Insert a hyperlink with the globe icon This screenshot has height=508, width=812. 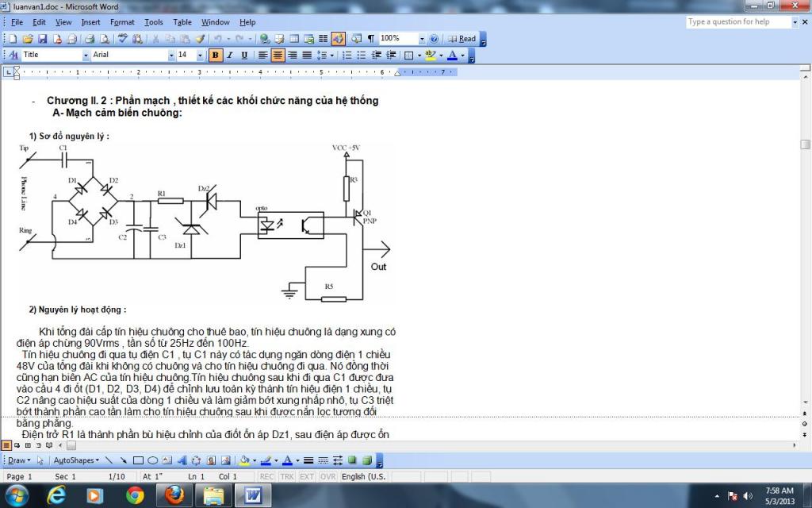(x=265, y=39)
